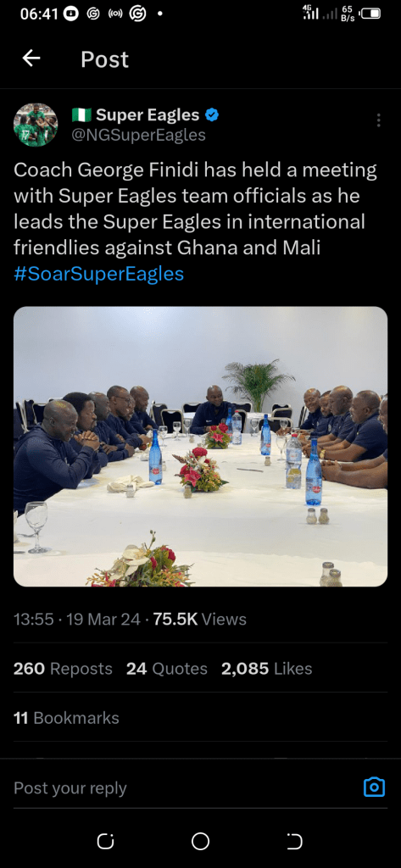This screenshot has height=868, width=401.
Task: Open the Super Eagles profile picture
Action: [x=36, y=125]
